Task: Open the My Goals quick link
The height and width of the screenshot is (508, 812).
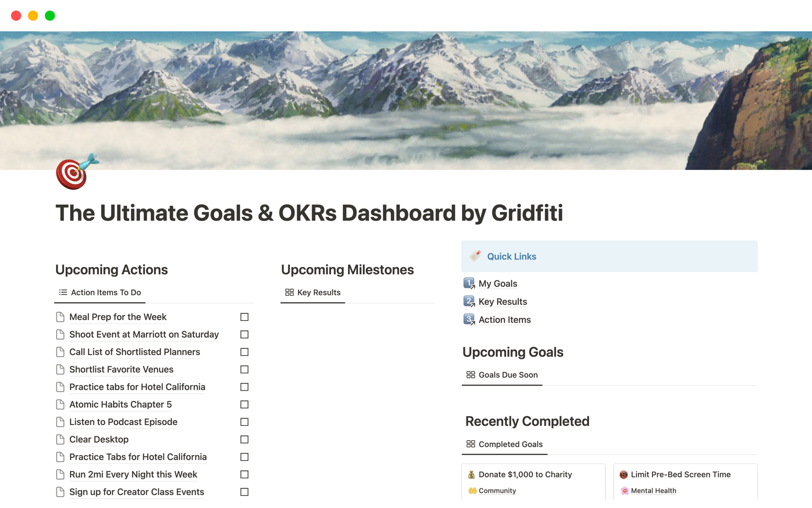Action: pyautogui.click(x=498, y=284)
